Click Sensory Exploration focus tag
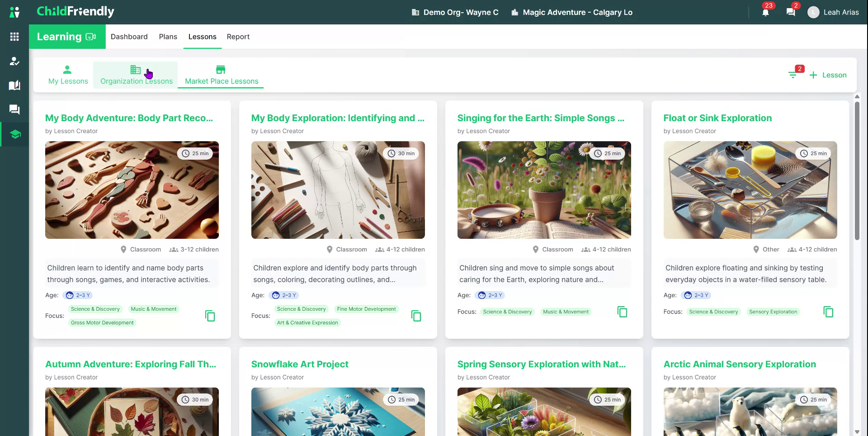The image size is (868, 436). pos(773,312)
